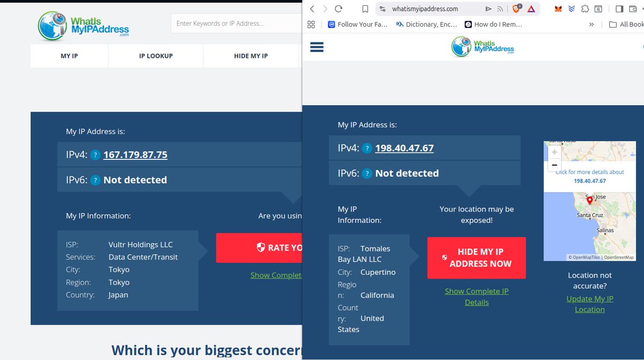Zoom out on the map
This screenshot has height=360, width=644.
click(x=554, y=165)
